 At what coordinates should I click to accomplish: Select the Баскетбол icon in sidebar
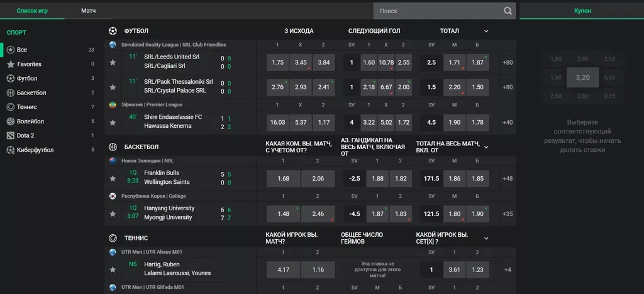tap(10, 93)
